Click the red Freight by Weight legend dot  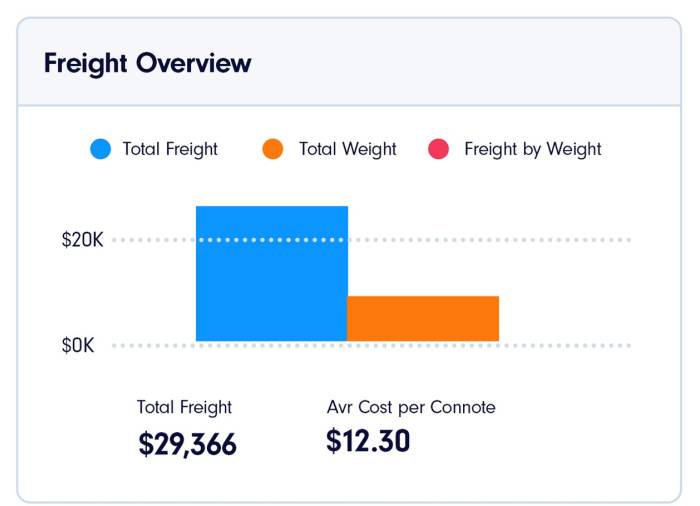pyautogui.click(x=438, y=150)
